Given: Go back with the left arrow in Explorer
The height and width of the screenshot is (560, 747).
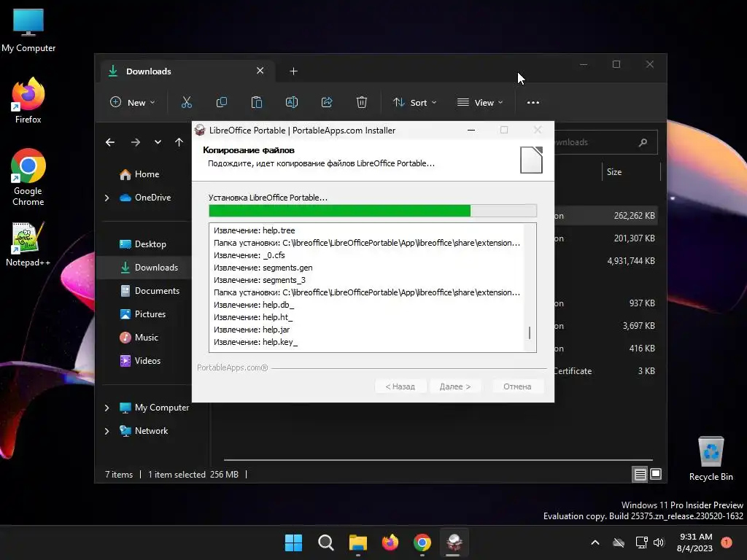Looking at the screenshot, I should click(110, 142).
